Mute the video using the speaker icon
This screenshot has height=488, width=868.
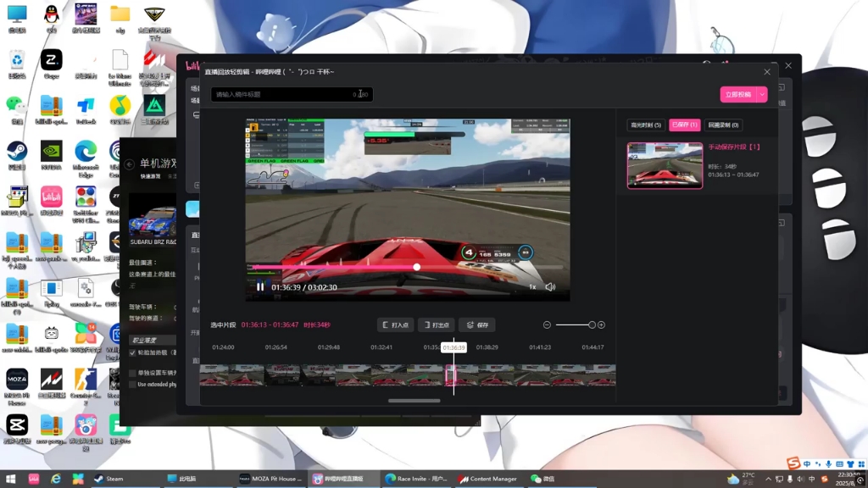point(550,287)
